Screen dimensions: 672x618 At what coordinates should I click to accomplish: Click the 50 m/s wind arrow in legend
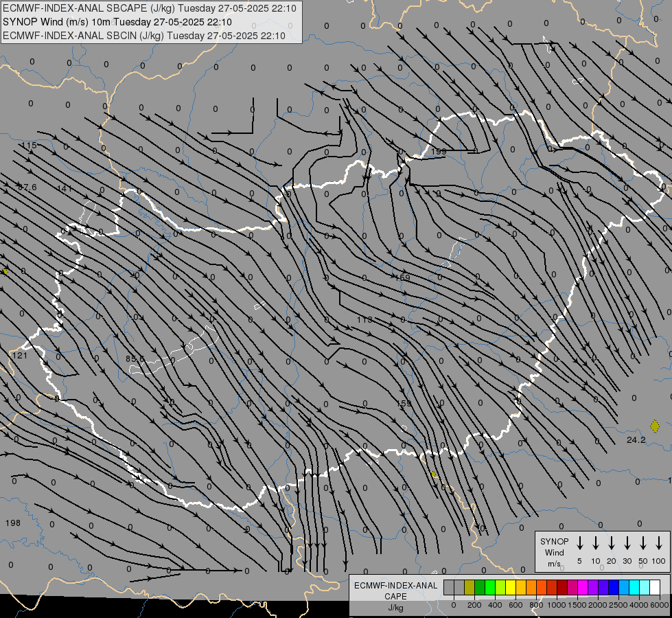pos(643,542)
